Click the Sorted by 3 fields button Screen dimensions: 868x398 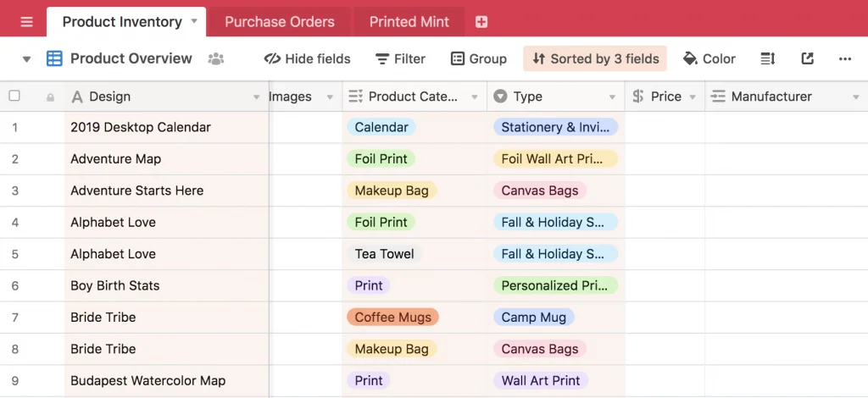tap(595, 58)
